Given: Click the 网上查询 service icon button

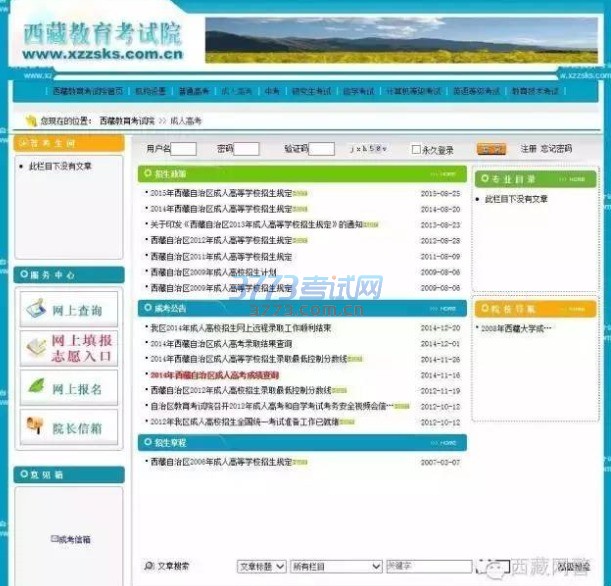Looking at the screenshot, I should click(x=69, y=309).
